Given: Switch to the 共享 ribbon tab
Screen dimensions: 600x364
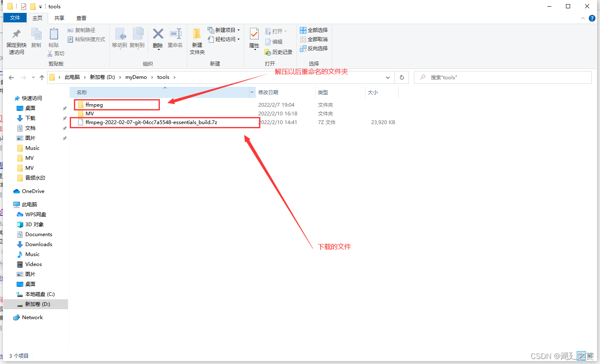Looking at the screenshot, I should pos(59,18).
